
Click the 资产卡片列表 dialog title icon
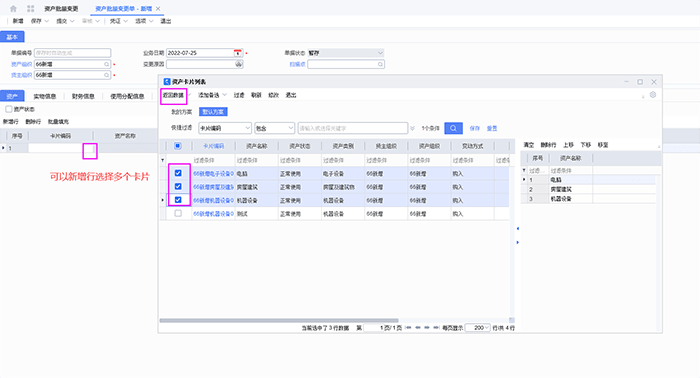167,82
